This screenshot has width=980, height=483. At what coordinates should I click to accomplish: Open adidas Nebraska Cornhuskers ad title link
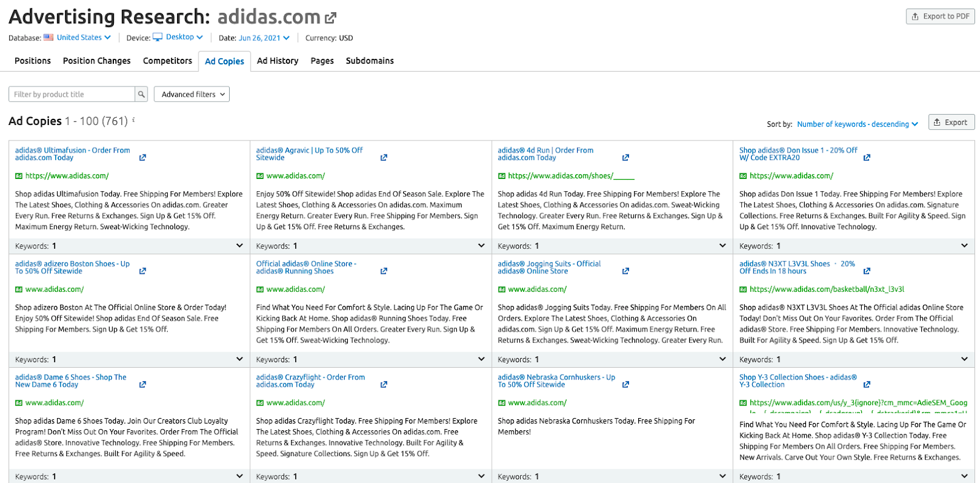(x=556, y=381)
